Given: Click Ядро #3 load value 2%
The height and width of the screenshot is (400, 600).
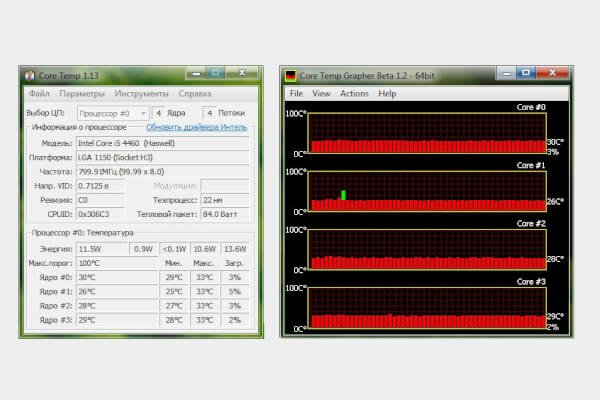Looking at the screenshot, I should pyautogui.click(x=235, y=320).
